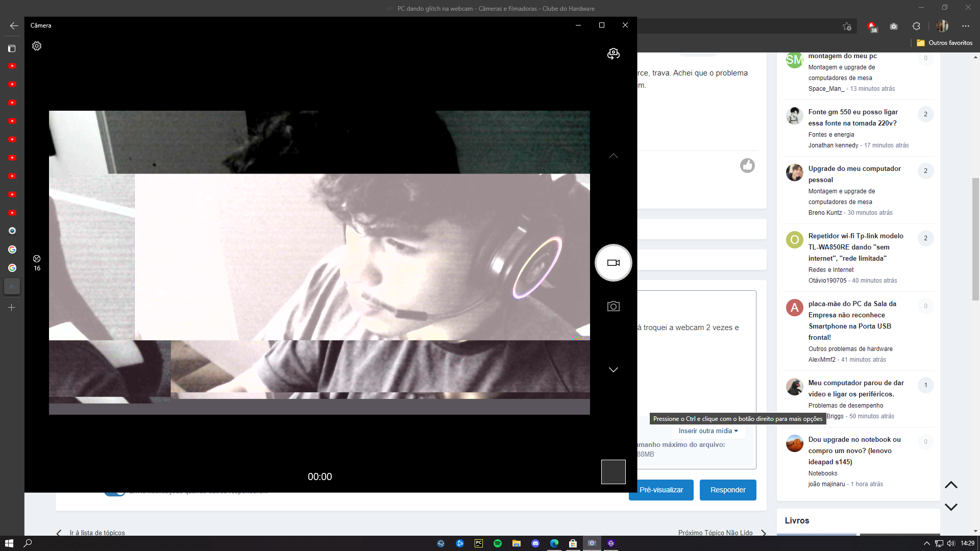
Task: Switch to photo mode camera icon
Action: (613, 306)
